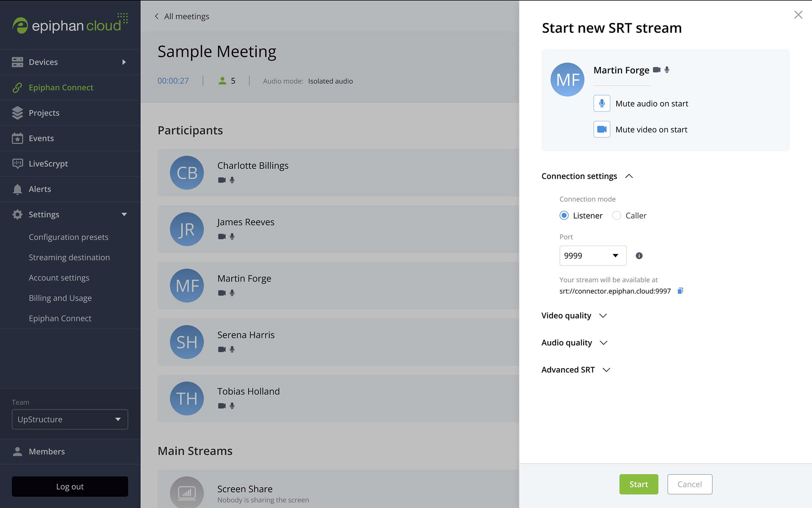Click Serena Harris microphone icon
812x508 pixels.
pos(232,350)
